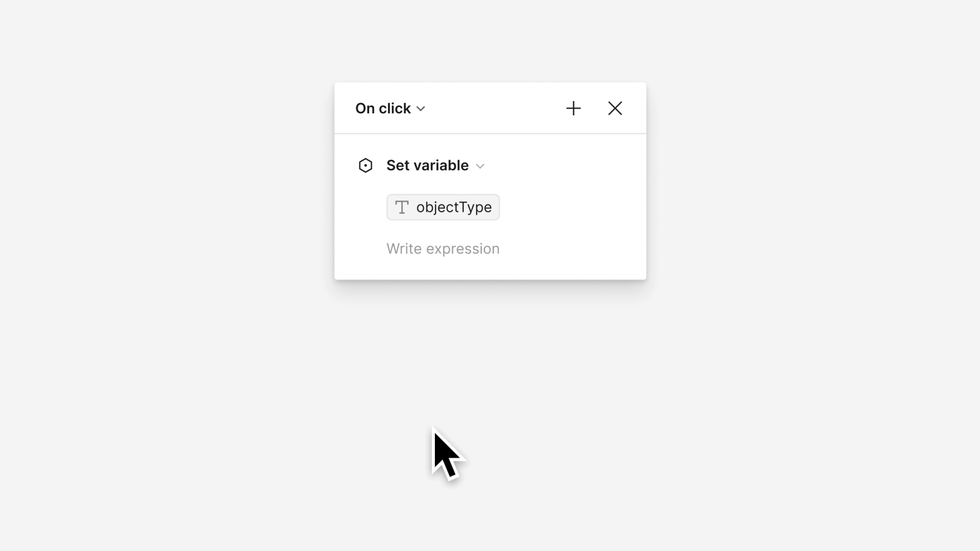Click the On click trigger label

383,108
